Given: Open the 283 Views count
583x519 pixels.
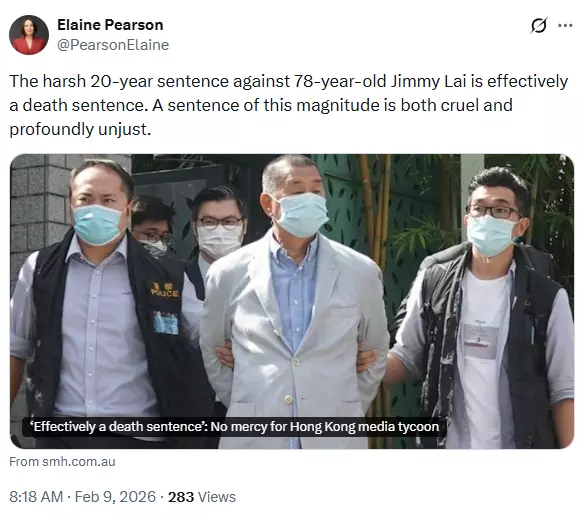Looking at the screenshot, I should [202, 497].
